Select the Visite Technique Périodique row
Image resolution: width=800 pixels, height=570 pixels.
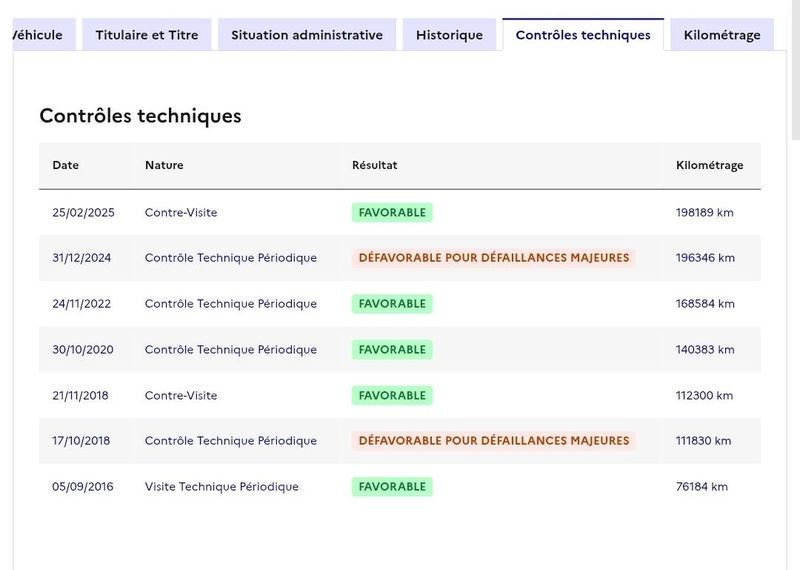[x=400, y=486]
